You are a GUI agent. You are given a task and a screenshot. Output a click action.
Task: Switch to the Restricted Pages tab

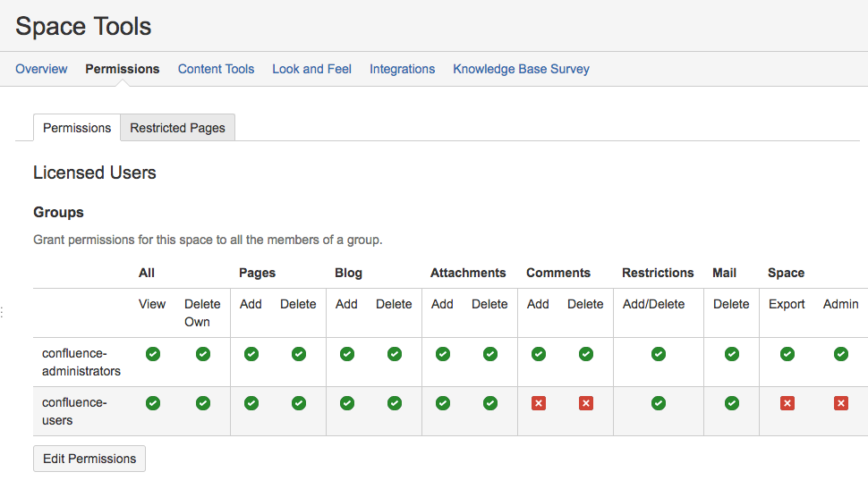click(x=178, y=128)
